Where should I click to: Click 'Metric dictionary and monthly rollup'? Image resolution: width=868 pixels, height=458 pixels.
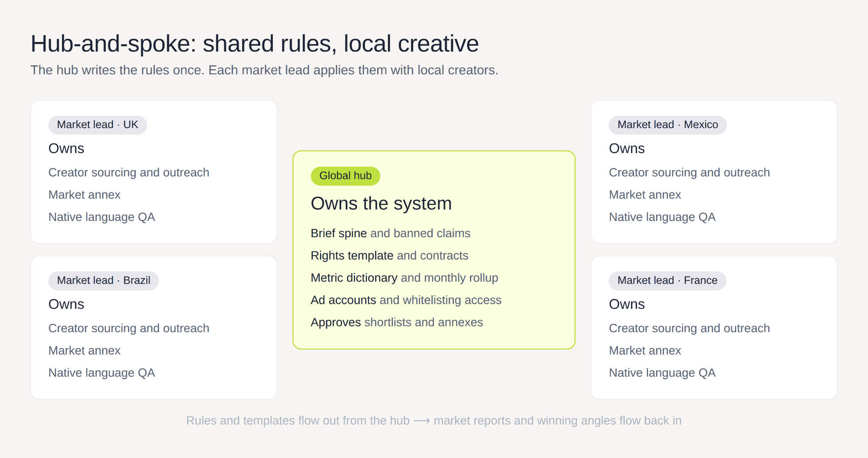(x=404, y=278)
